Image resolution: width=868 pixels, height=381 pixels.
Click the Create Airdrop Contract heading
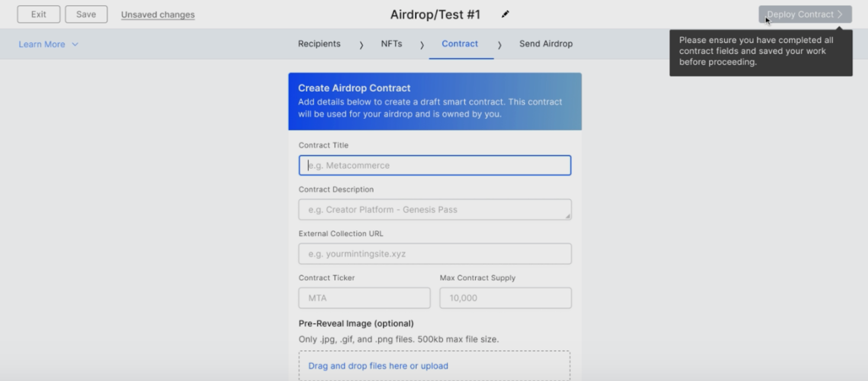pyautogui.click(x=354, y=88)
